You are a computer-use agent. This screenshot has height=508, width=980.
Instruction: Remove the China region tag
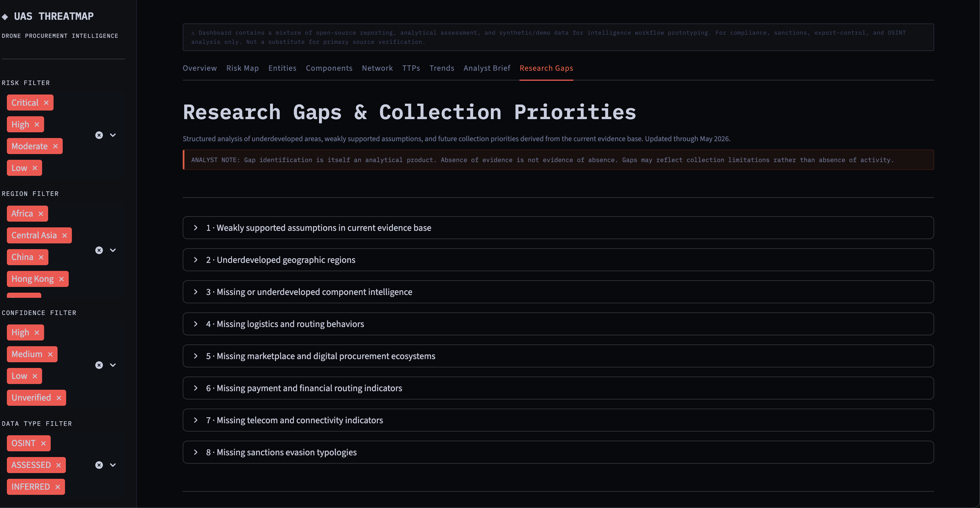[41, 257]
